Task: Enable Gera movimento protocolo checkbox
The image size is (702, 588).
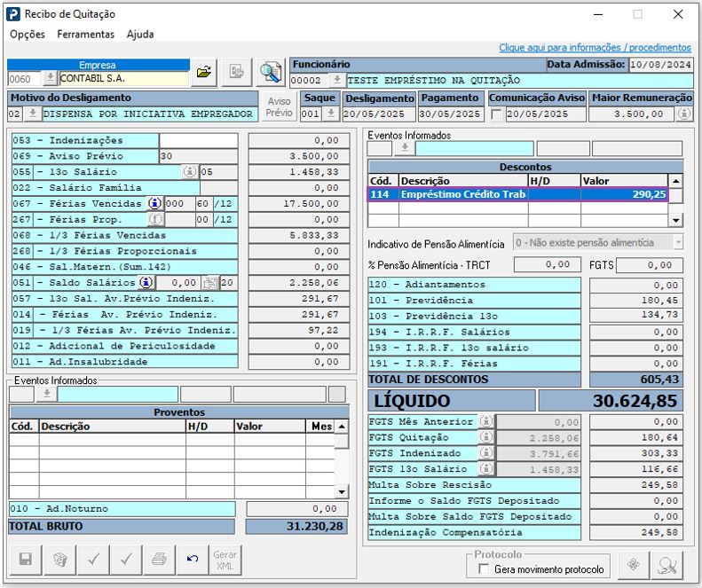Action: pos(484,568)
